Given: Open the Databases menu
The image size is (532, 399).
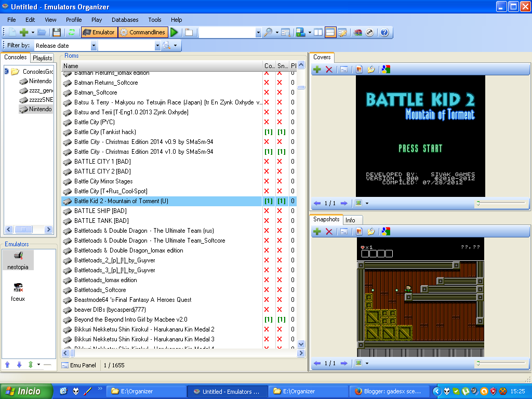Looking at the screenshot, I should pos(125,20).
